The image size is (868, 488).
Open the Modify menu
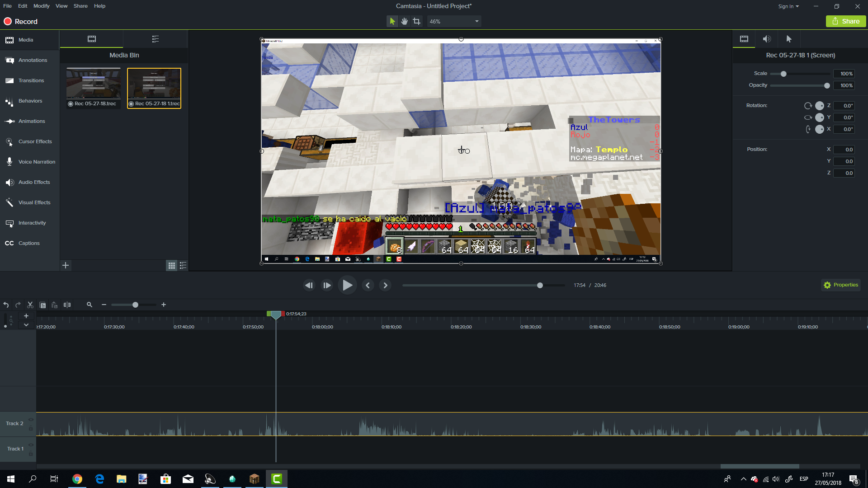click(41, 6)
